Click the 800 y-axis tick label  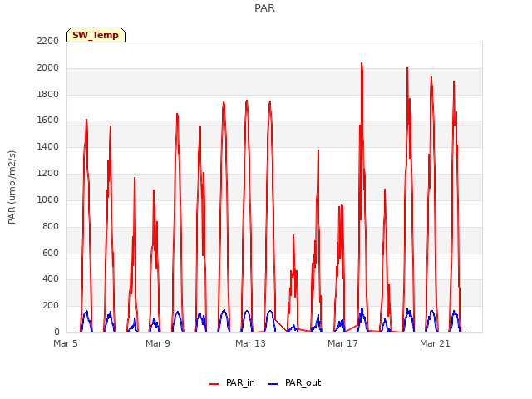[51, 227]
